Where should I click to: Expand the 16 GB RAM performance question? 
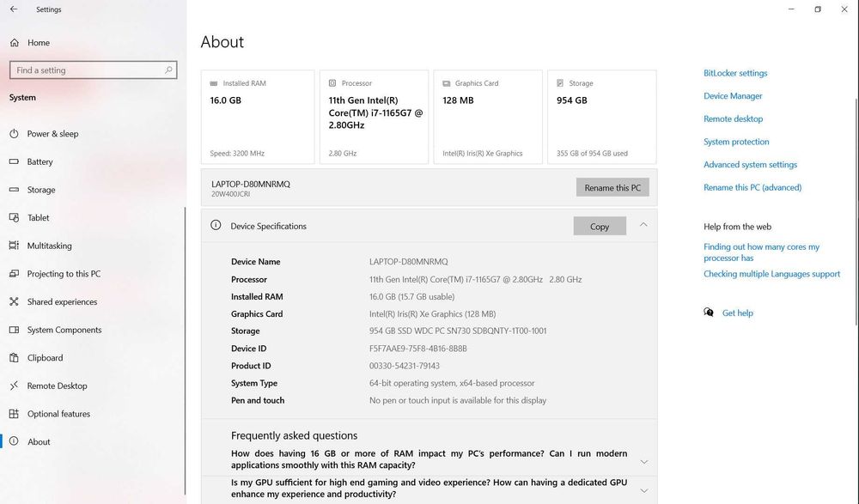coord(643,461)
